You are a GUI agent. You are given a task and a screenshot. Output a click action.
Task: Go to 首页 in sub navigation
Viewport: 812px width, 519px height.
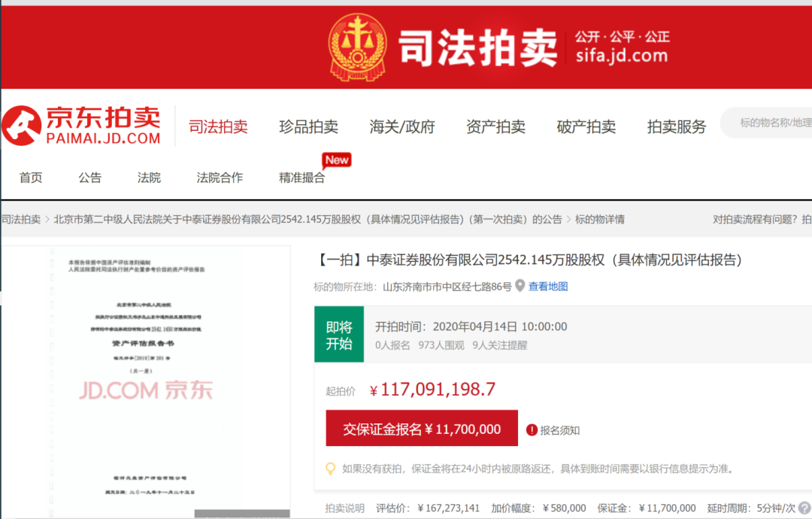tap(31, 178)
